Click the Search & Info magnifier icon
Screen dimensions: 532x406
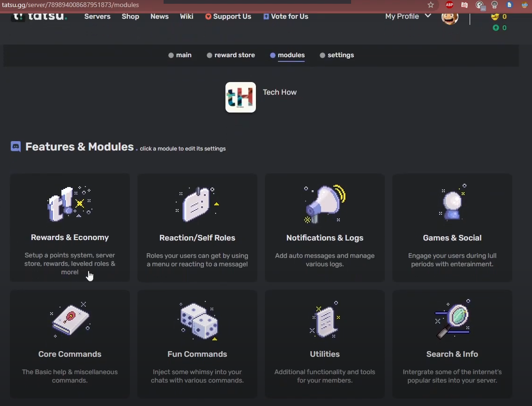tap(453, 319)
